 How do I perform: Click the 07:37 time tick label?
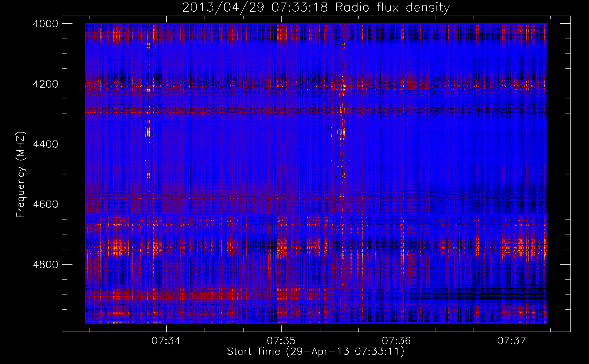tap(512, 341)
